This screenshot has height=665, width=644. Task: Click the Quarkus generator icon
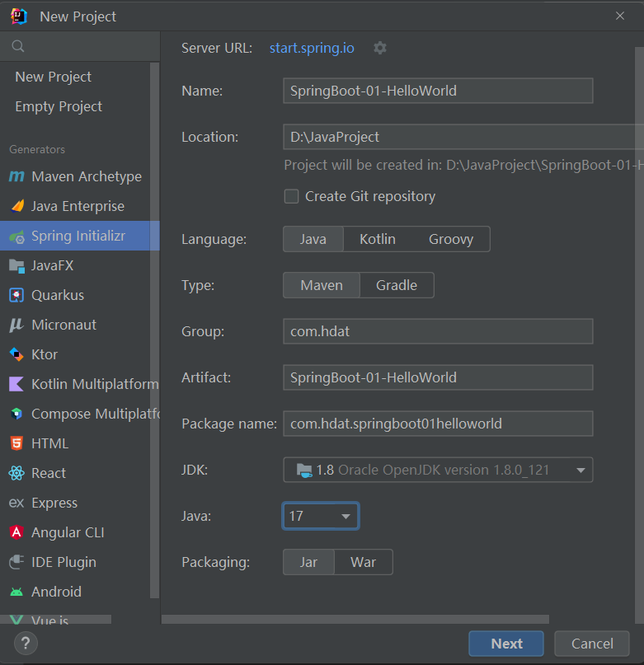tap(16, 295)
